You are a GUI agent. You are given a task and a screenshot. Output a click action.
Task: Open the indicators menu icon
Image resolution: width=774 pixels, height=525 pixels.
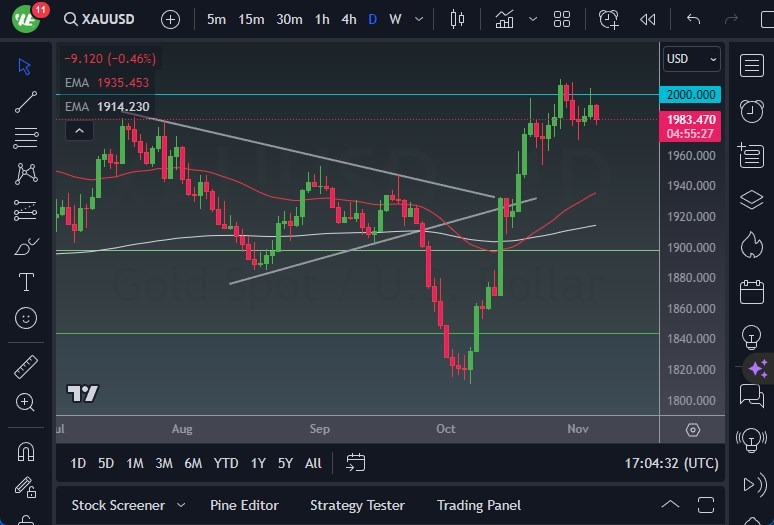point(504,19)
